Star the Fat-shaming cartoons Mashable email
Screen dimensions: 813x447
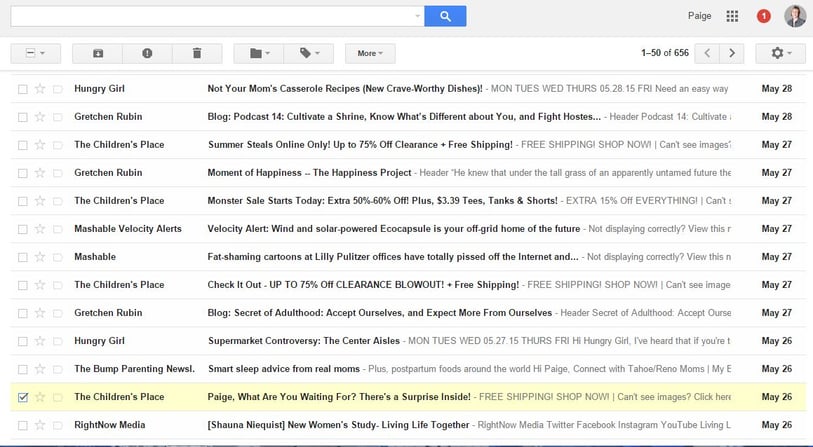click(x=40, y=257)
